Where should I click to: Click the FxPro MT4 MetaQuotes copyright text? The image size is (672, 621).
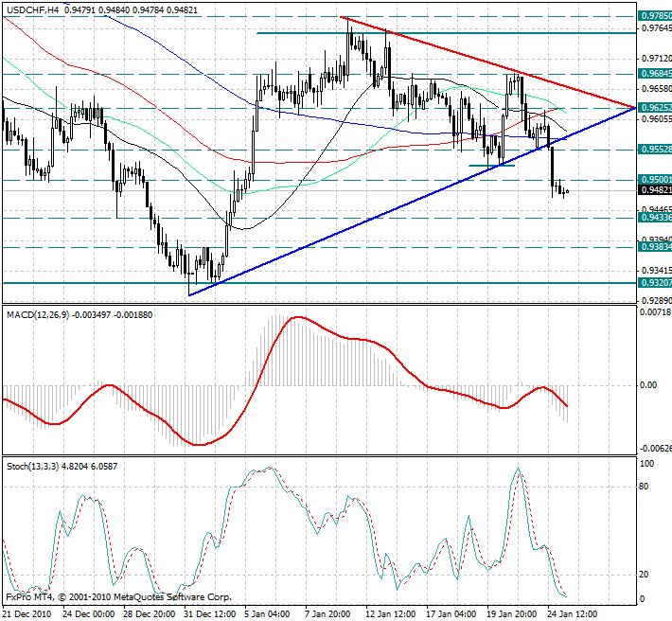tap(118, 597)
